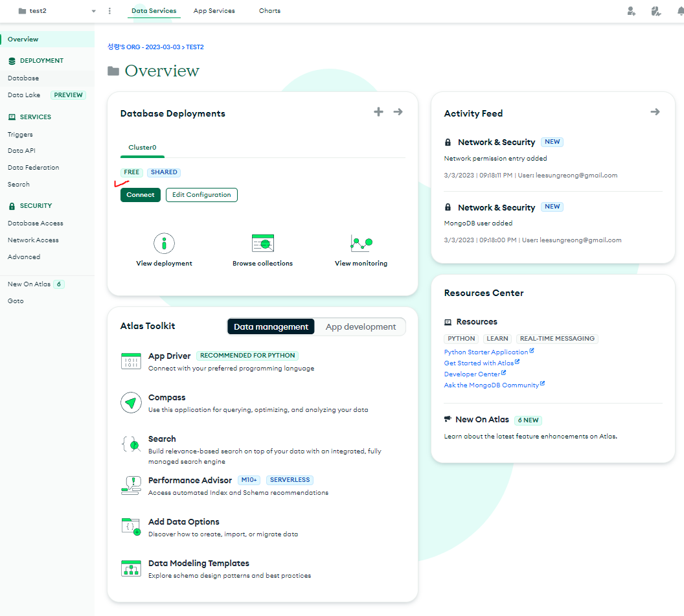The width and height of the screenshot is (684, 616).
Task: Select Data management toggle in Atlas Toolkit
Action: click(x=271, y=326)
